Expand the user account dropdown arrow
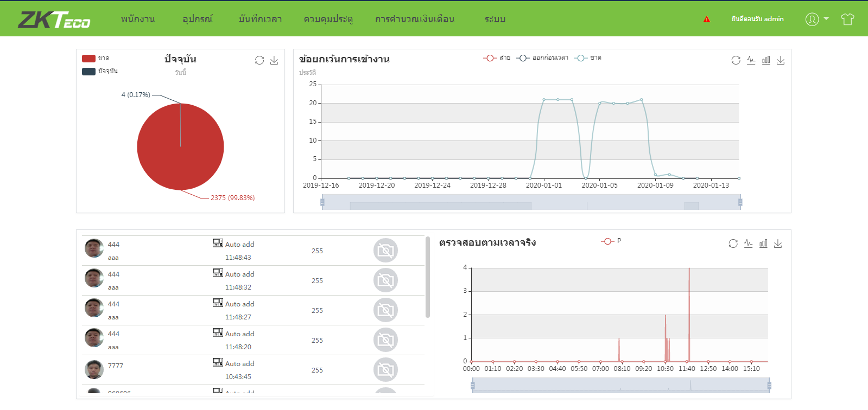 coord(826,18)
